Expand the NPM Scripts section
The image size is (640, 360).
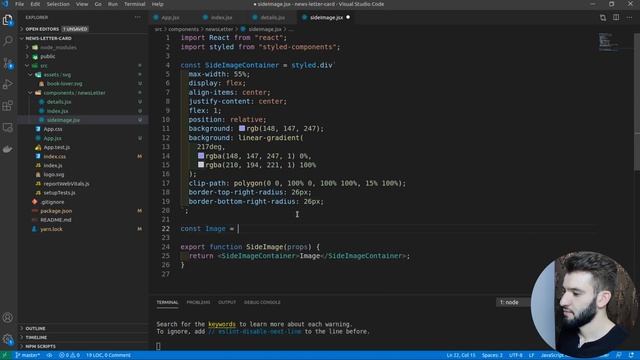click(82, 346)
